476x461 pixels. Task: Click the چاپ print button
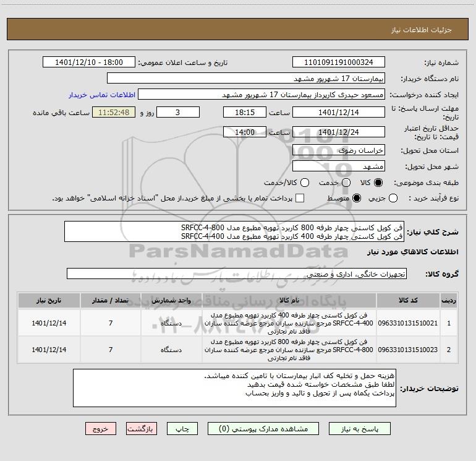(x=182, y=428)
